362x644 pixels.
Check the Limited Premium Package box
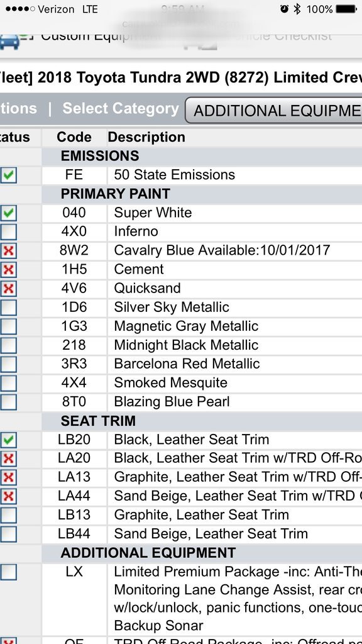(x=8, y=572)
